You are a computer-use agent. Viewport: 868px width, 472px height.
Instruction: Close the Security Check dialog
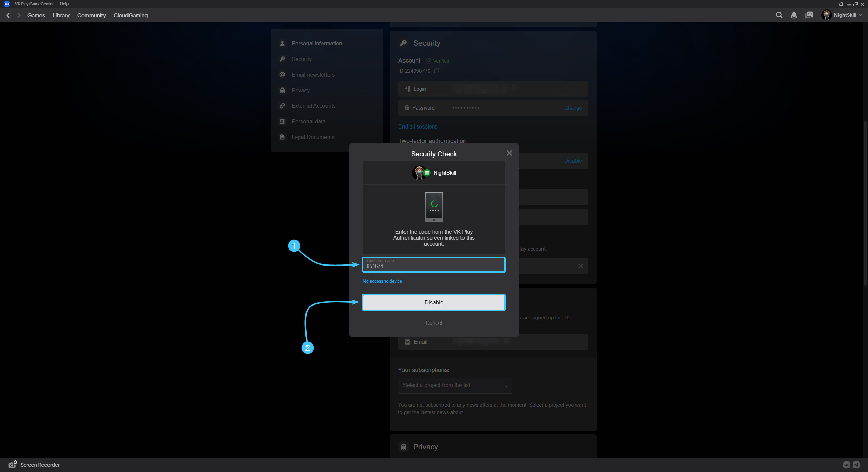[x=509, y=153]
